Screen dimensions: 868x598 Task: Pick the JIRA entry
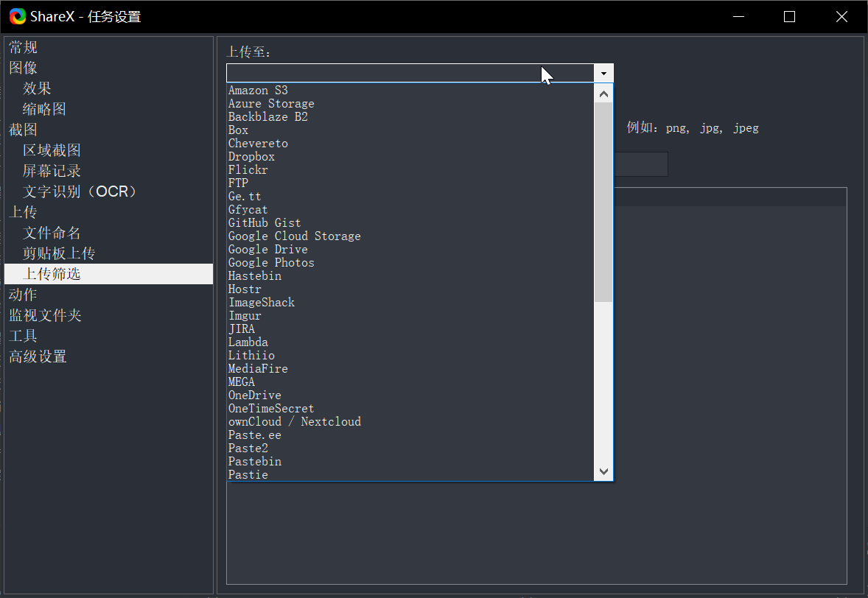pos(410,329)
